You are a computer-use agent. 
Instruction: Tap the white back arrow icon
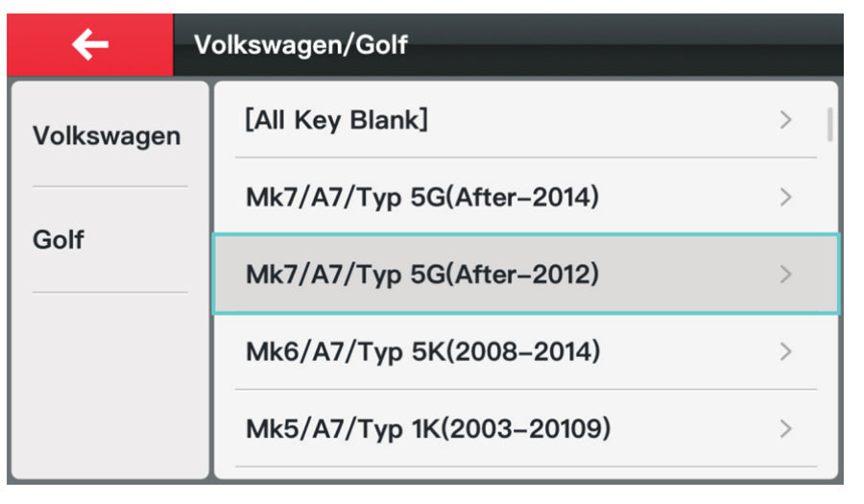pyautogui.click(x=90, y=44)
